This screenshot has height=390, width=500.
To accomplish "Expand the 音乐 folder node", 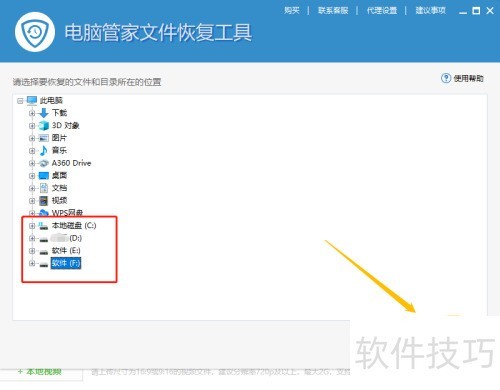I will pyautogui.click(x=32, y=151).
